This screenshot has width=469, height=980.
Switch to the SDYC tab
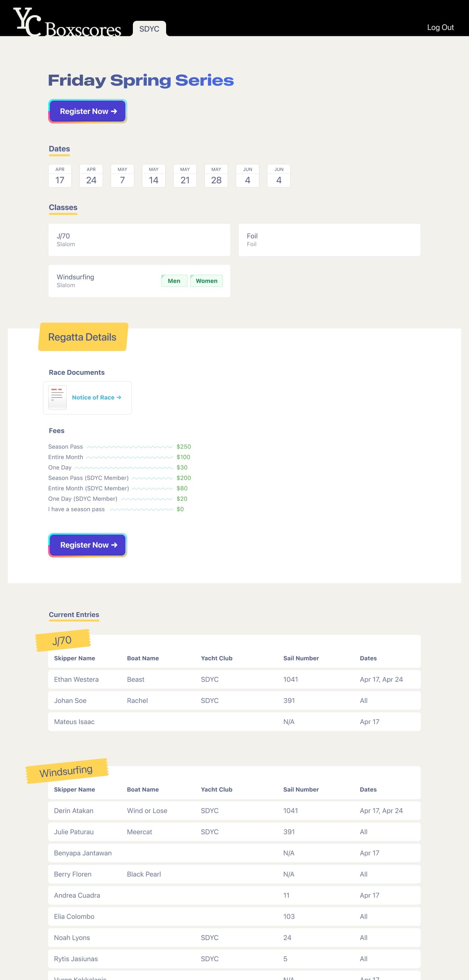point(149,29)
